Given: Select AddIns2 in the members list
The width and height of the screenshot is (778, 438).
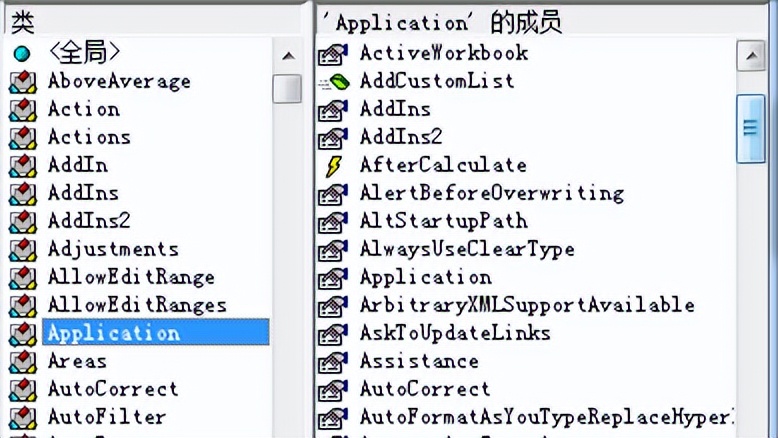Looking at the screenshot, I should (401, 137).
